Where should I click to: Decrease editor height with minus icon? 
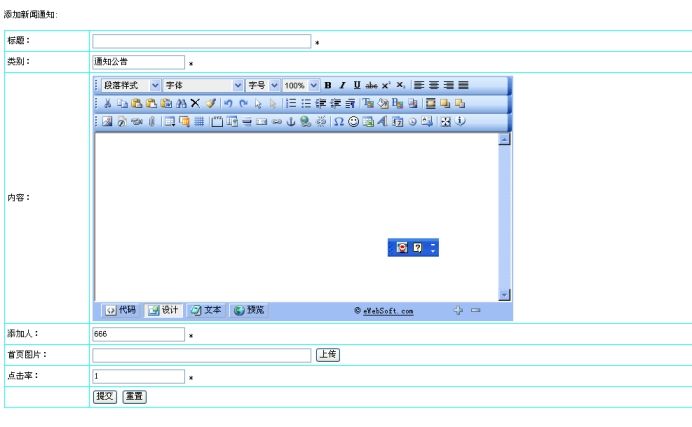pos(475,310)
